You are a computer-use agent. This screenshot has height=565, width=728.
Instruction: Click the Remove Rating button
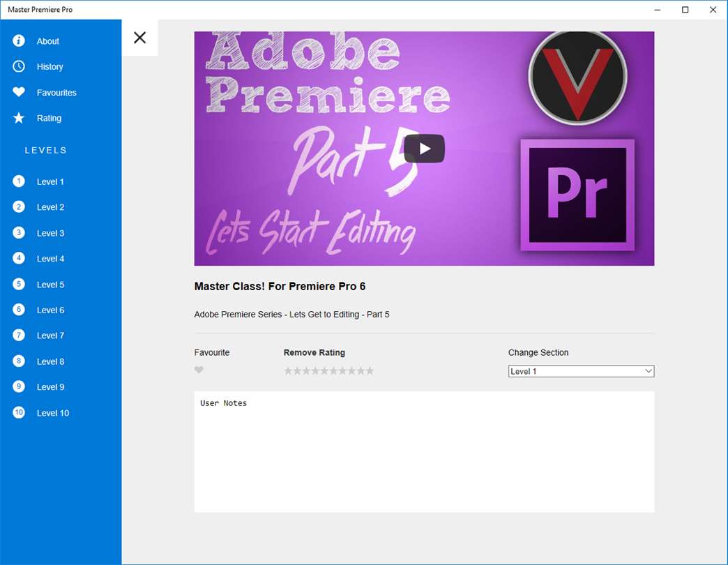pos(314,353)
